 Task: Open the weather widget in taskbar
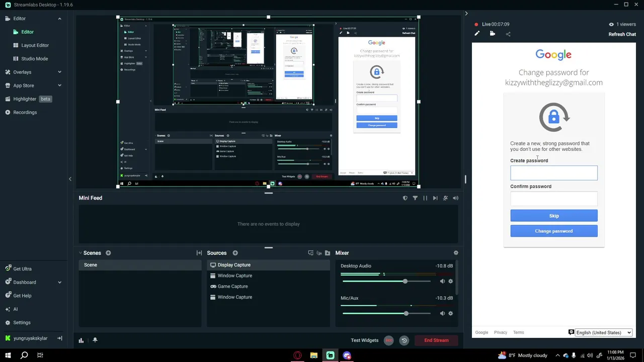point(522,355)
